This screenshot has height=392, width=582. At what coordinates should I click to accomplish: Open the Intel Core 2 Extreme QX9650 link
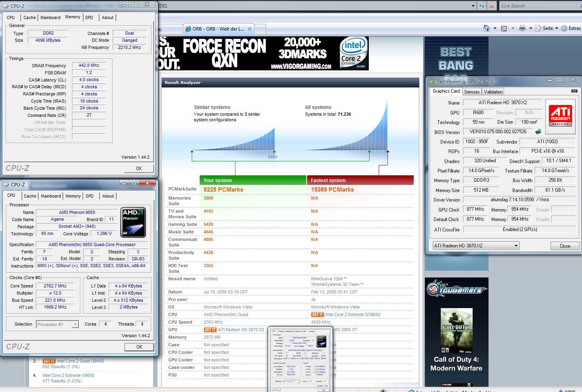coord(353,314)
